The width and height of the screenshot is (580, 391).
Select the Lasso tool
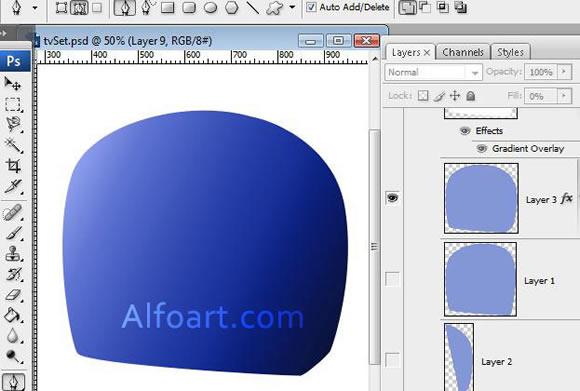coord(13,124)
